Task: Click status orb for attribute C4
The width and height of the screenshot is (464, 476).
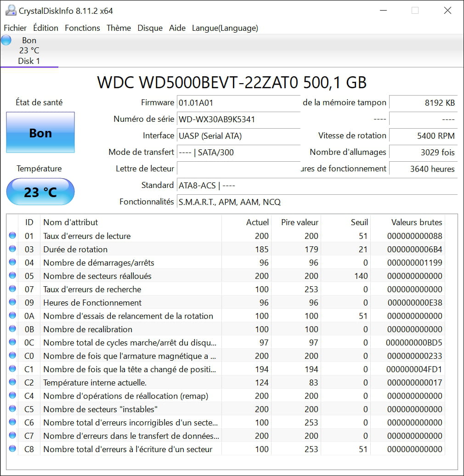Action: (12, 395)
